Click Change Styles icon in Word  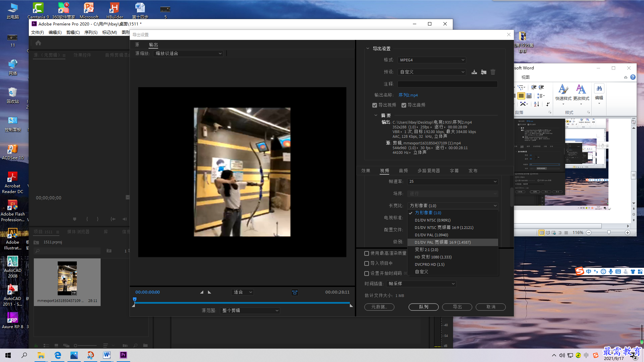[x=581, y=93]
